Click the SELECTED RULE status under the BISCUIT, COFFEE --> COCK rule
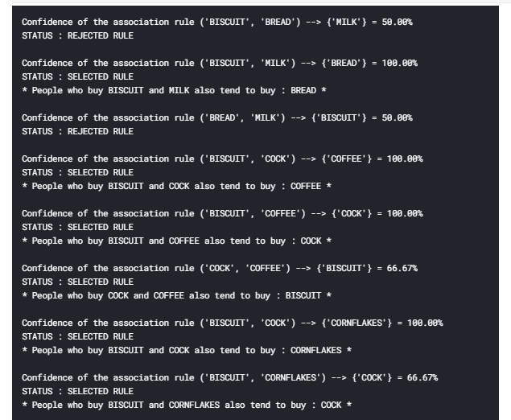This screenshot has width=511, height=420. pyautogui.click(x=77, y=227)
